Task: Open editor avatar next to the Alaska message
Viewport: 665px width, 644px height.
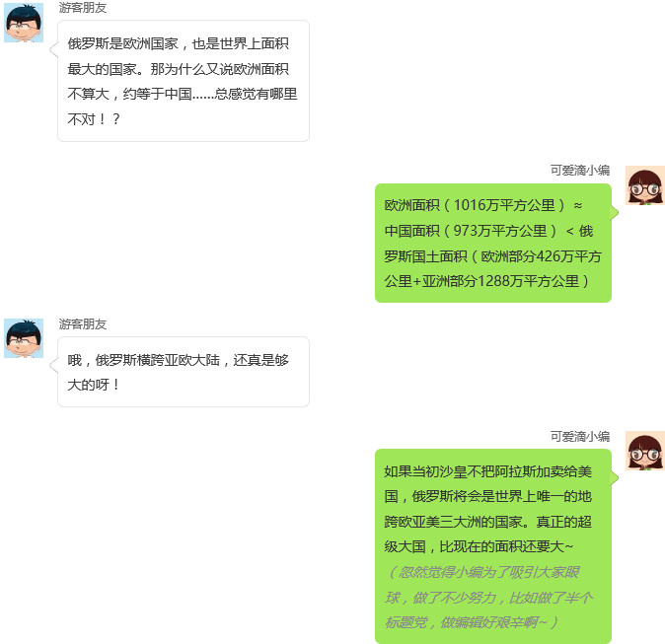Action: click(x=645, y=451)
